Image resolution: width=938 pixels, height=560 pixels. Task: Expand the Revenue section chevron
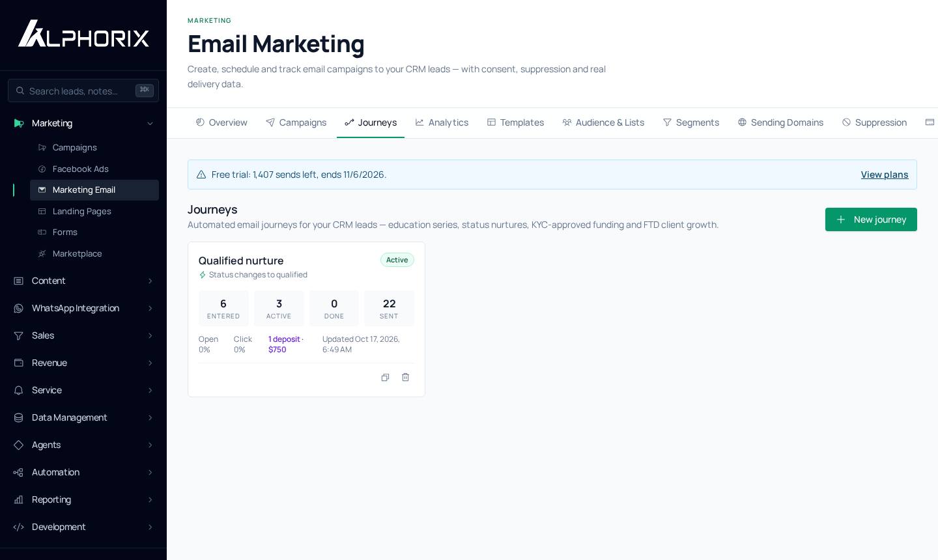click(x=150, y=363)
